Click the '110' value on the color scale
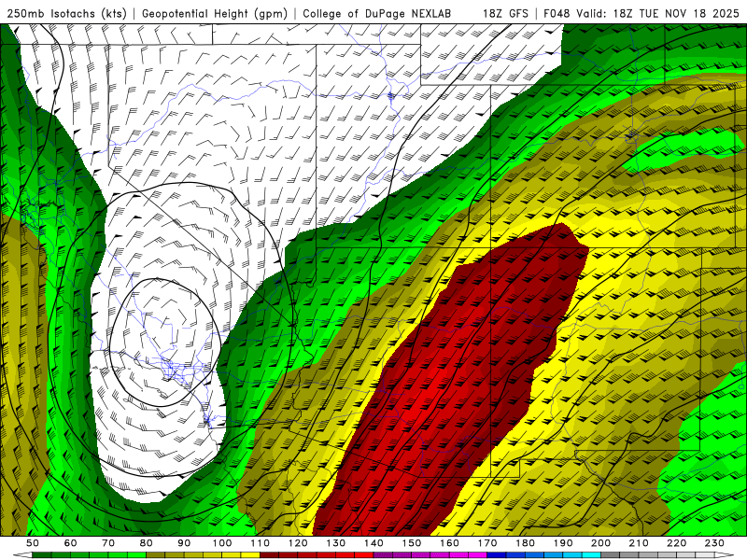 pyautogui.click(x=260, y=543)
